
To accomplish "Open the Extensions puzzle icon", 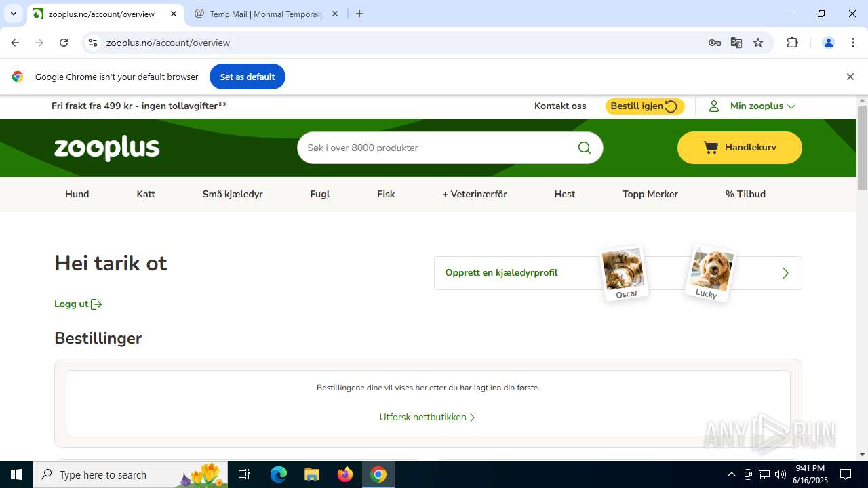I will (x=792, y=43).
